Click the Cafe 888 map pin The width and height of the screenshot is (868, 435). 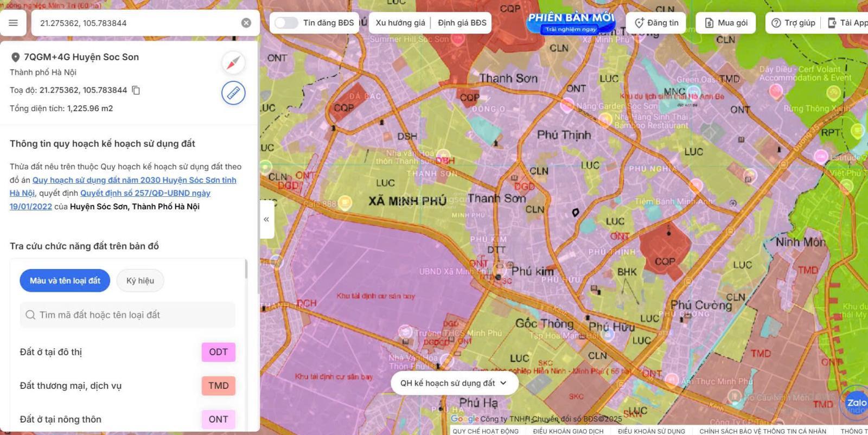click(345, 203)
